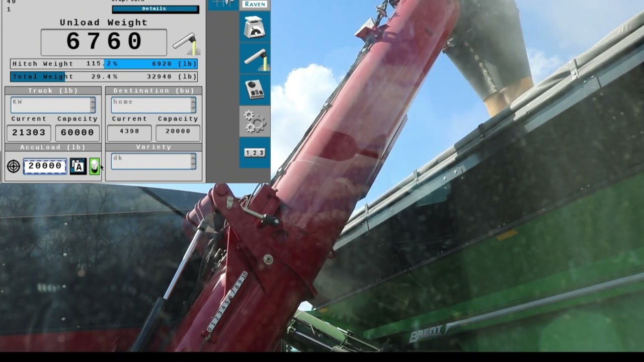Click the Truck (lb) header
644x362 pixels.
tap(53, 90)
